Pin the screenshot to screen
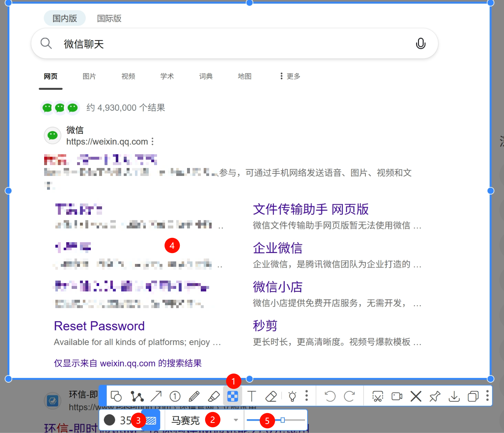 435,396
